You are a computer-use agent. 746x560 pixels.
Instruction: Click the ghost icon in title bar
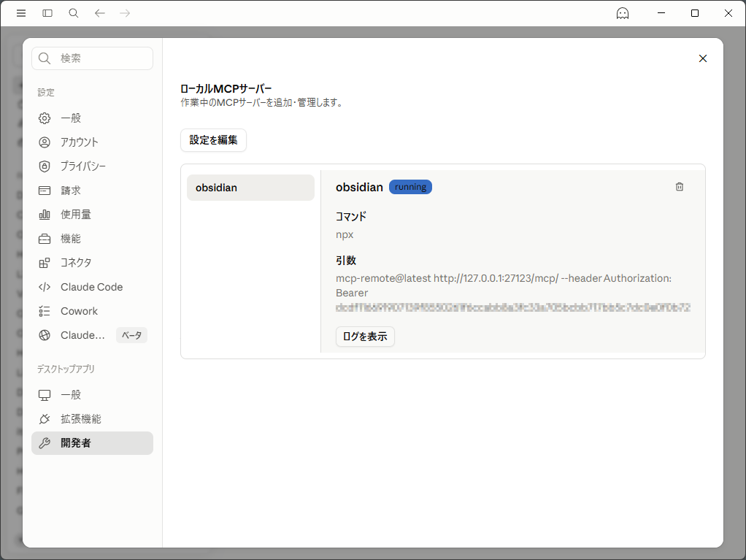click(623, 13)
